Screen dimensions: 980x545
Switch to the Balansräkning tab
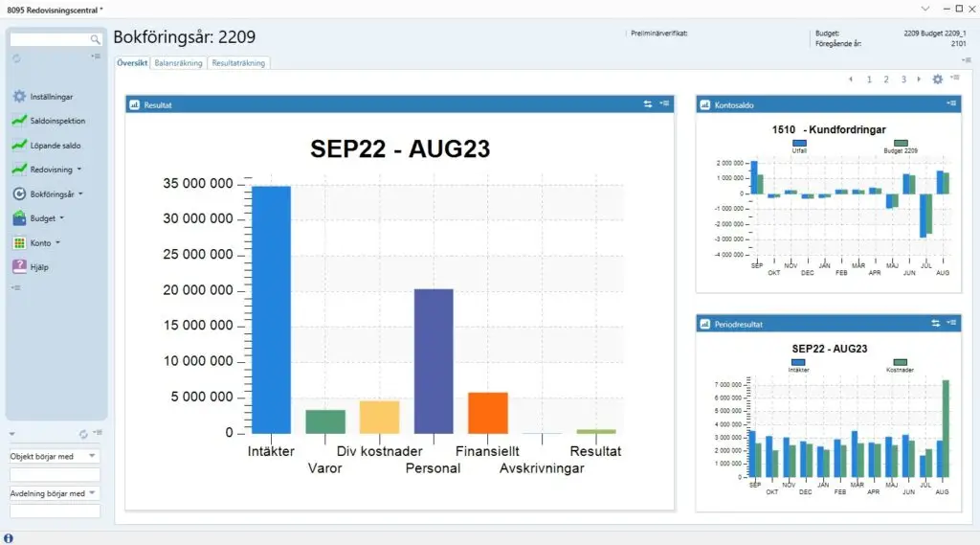click(x=178, y=63)
